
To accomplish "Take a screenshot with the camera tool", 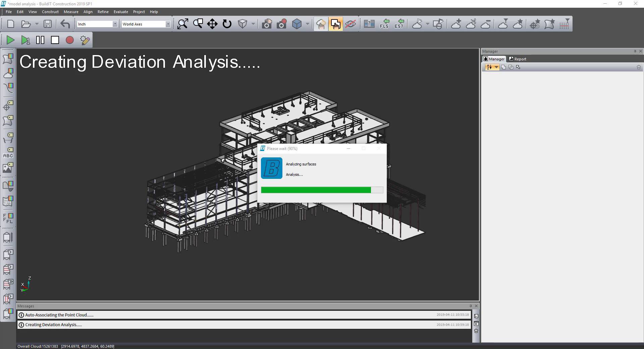I will 267,24.
